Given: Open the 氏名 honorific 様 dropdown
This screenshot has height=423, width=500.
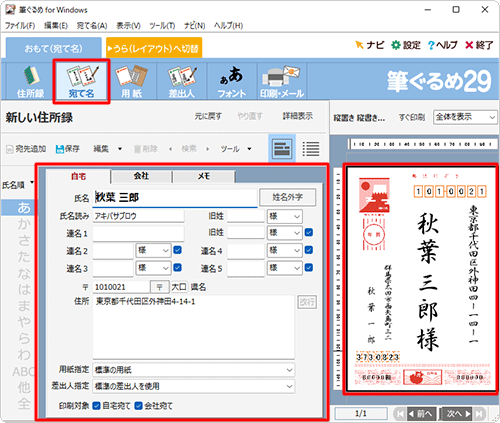Looking at the screenshot, I should 285,216.
